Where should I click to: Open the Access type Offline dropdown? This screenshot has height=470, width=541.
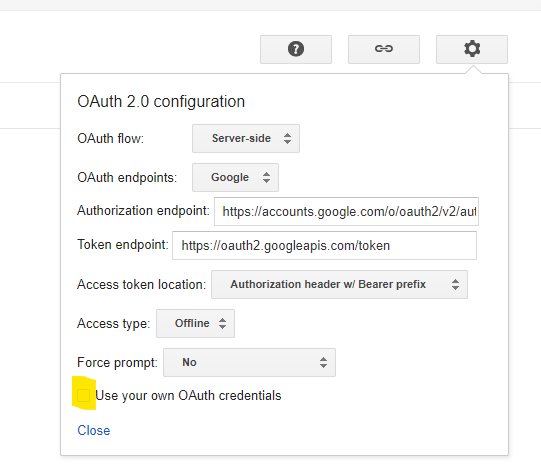click(195, 323)
